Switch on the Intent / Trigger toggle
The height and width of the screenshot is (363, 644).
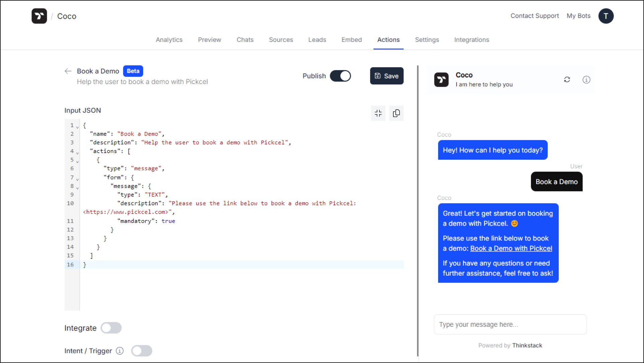point(142,351)
